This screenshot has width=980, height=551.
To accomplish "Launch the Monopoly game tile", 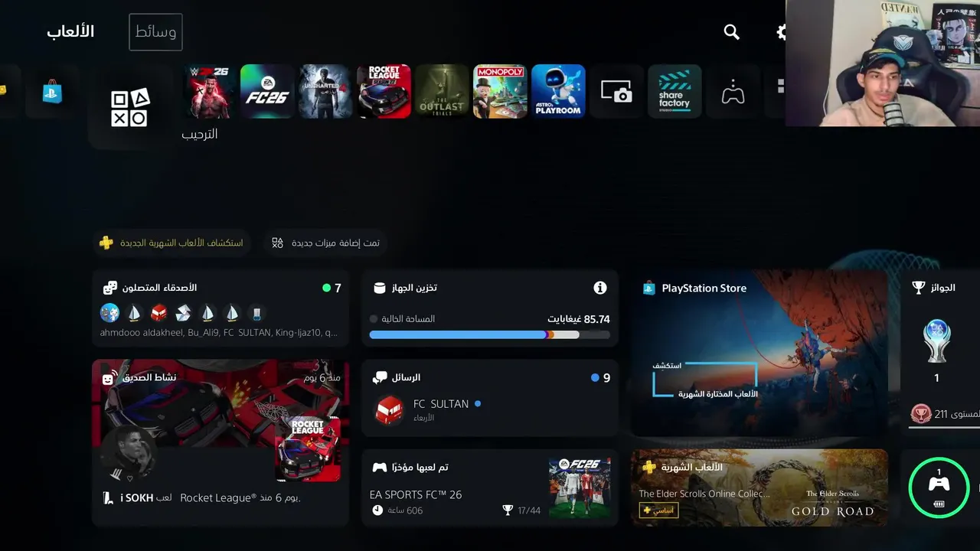I will [x=500, y=91].
